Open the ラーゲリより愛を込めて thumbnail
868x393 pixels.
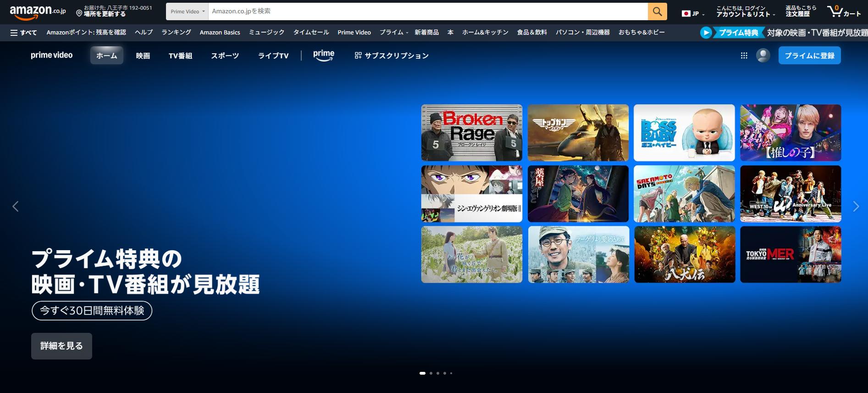(x=578, y=254)
